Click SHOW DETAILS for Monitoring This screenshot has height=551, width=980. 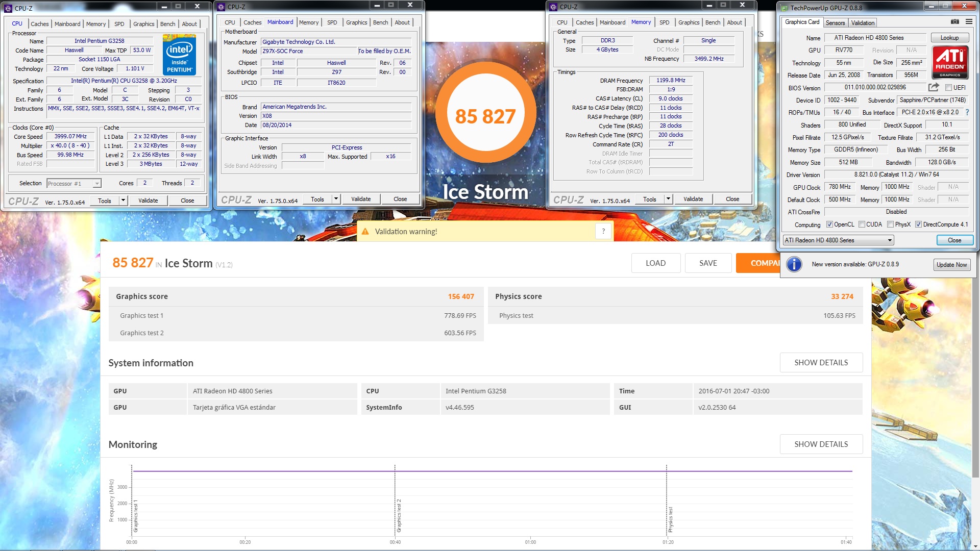(x=821, y=444)
